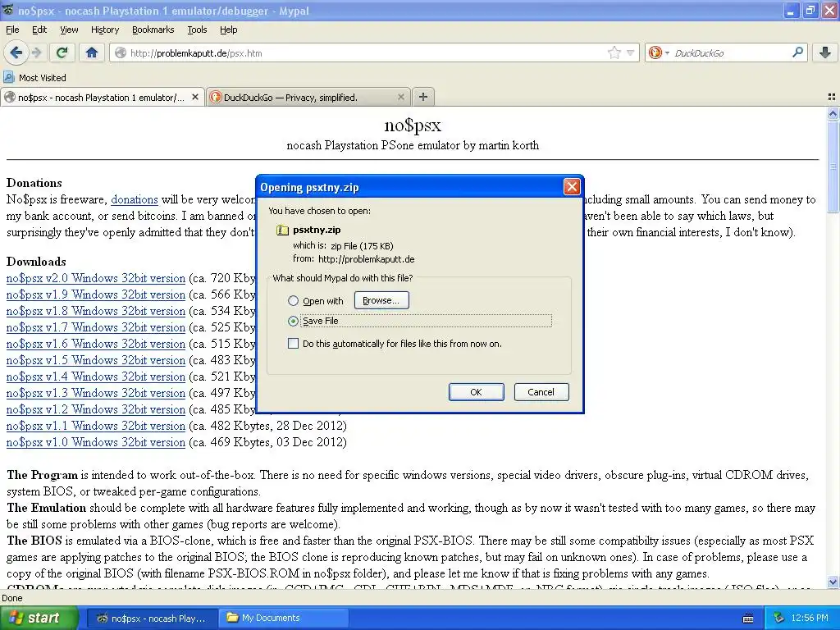This screenshot has height=630, width=840.
Task: Click the magnifier search icon
Action: pos(797,52)
